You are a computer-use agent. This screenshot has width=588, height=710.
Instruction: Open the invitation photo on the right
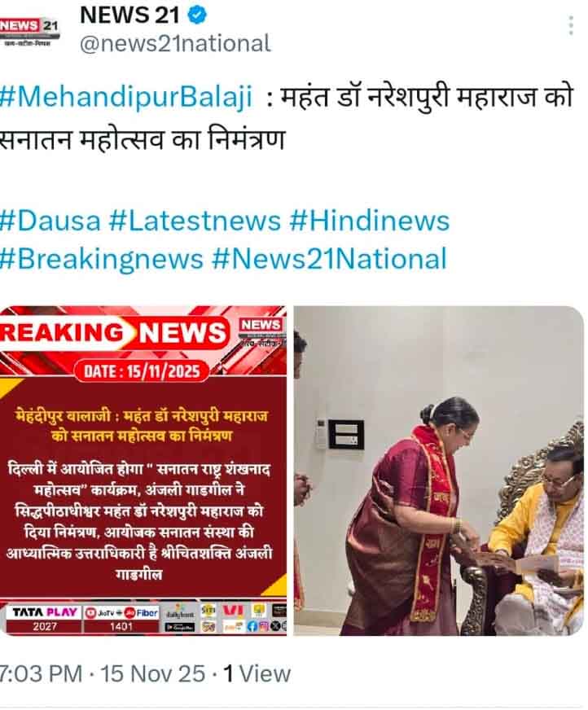click(438, 471)
